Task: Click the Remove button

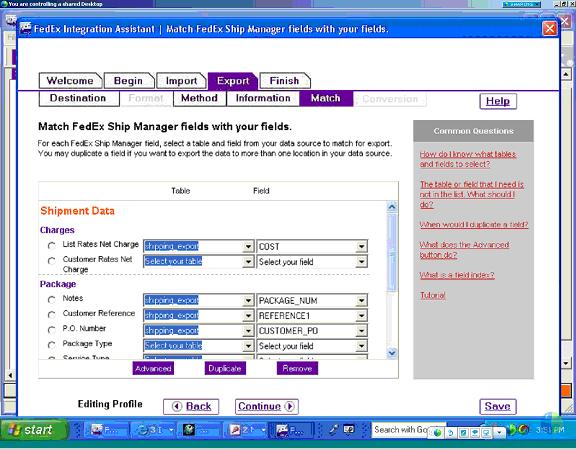Action: (297, 368)
